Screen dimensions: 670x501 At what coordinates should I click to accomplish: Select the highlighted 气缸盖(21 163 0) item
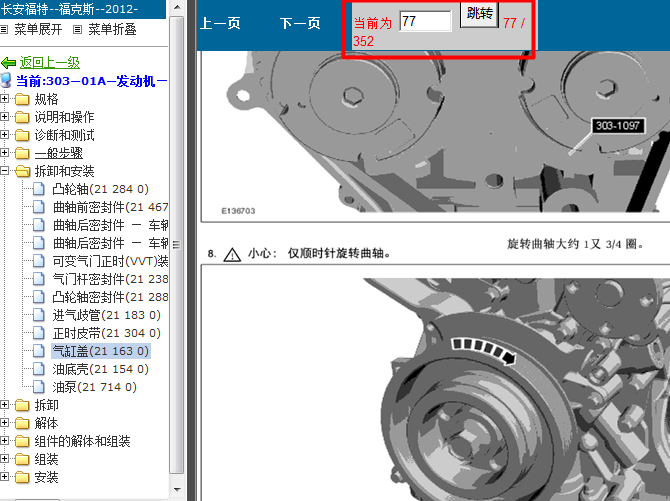(x=100, y=351)
